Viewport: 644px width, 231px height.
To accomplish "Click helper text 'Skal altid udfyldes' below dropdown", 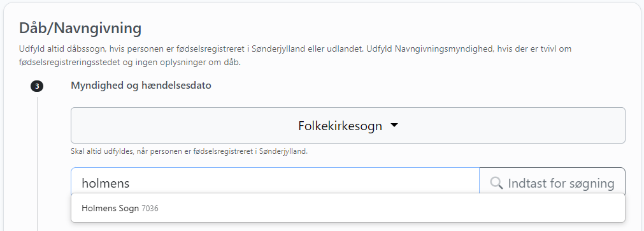I will [x=189, y=151].
